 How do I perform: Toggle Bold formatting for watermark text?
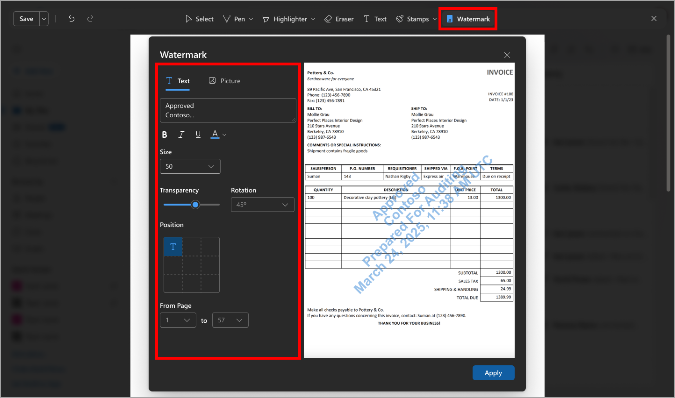pos(164,135)
